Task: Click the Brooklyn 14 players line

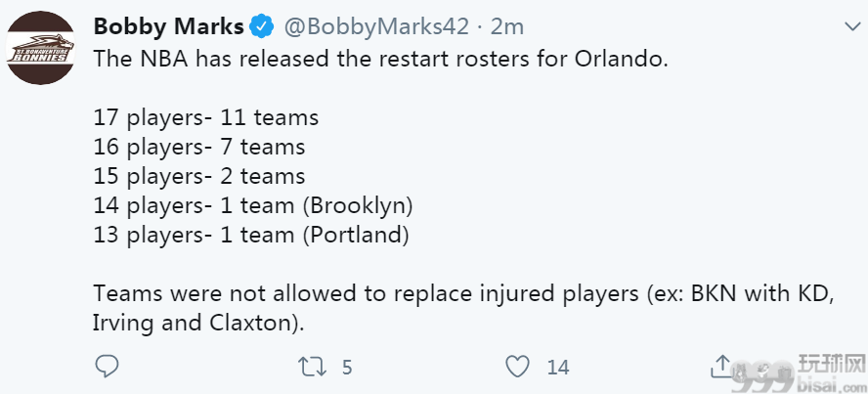Action: 253,206
